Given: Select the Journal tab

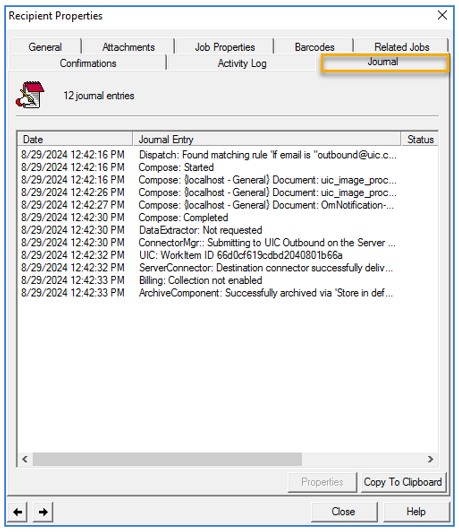Looking at the screenshot, I should pos(385,62).
